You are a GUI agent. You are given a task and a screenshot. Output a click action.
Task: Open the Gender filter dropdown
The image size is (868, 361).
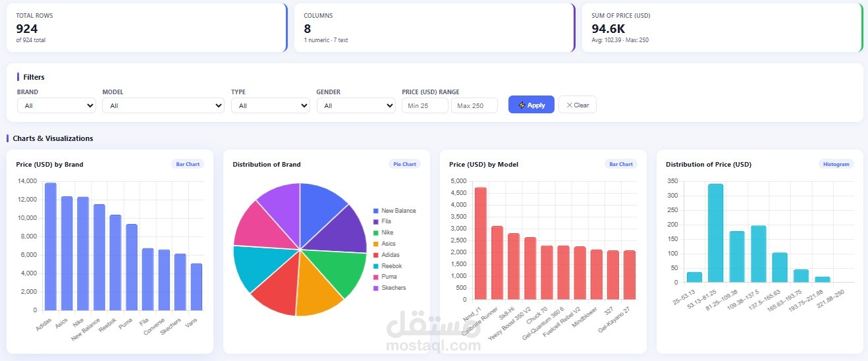point(356,105)
